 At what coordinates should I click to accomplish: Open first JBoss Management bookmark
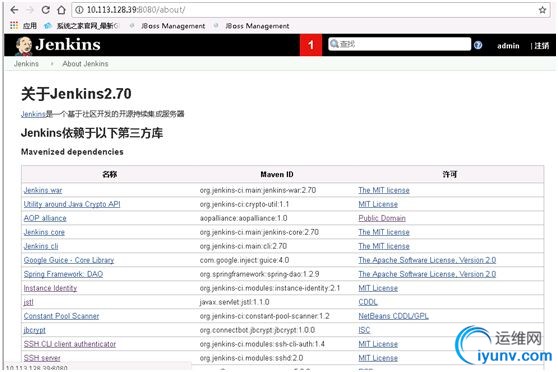tap(168, 26)
